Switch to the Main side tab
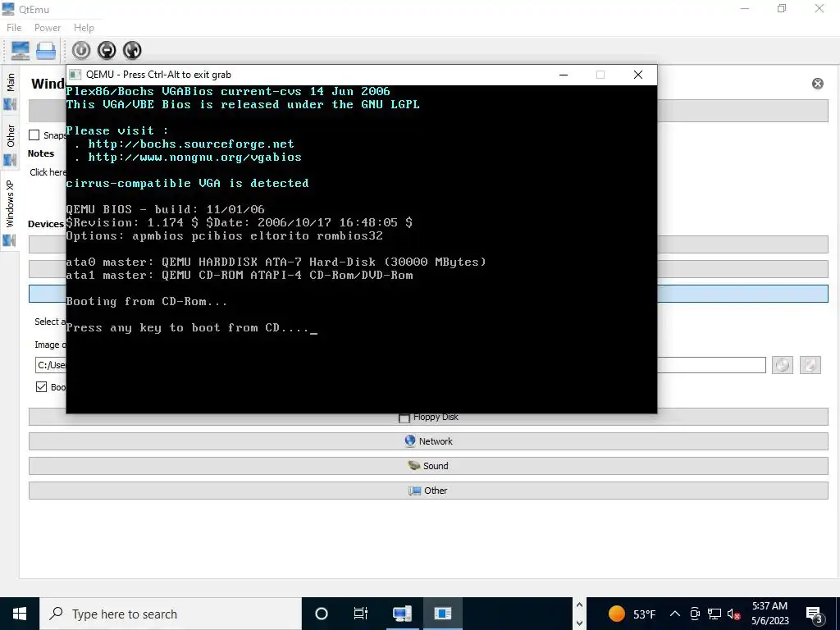 pos(10,91)
